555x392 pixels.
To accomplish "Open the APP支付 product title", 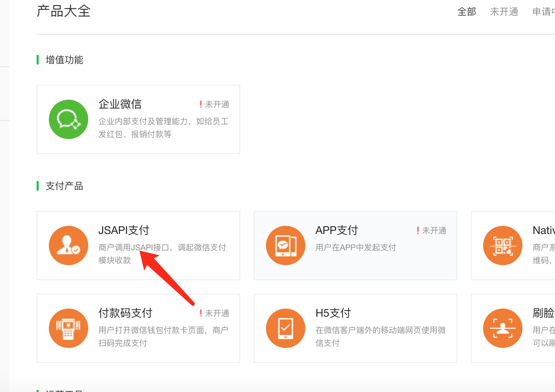I will [337, 230].
